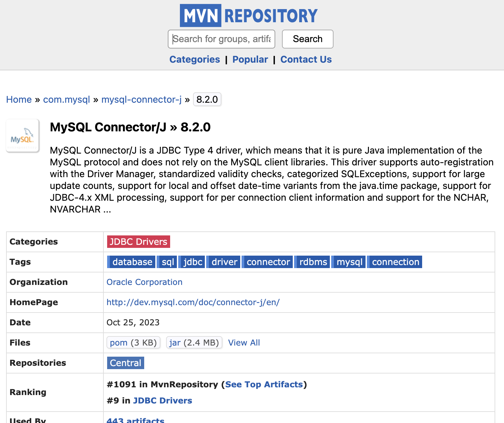
Task: Click the Date row label
Action: tap(20, 323)
